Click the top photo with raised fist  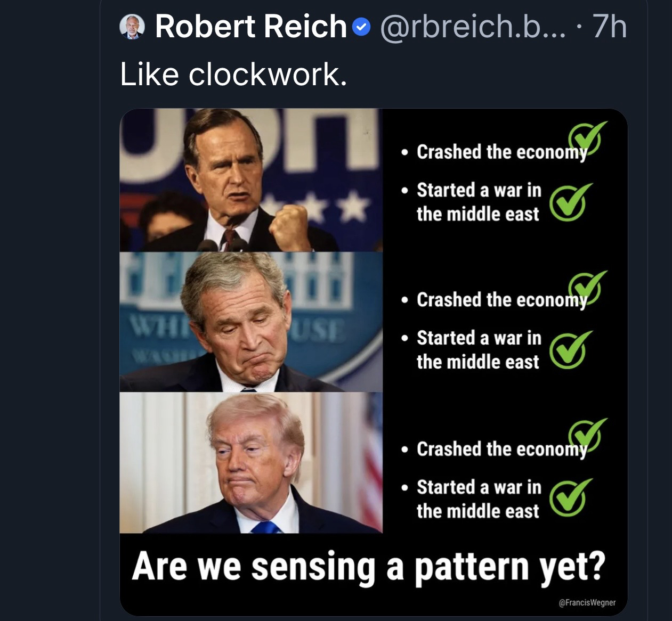[x=250, y=180]
